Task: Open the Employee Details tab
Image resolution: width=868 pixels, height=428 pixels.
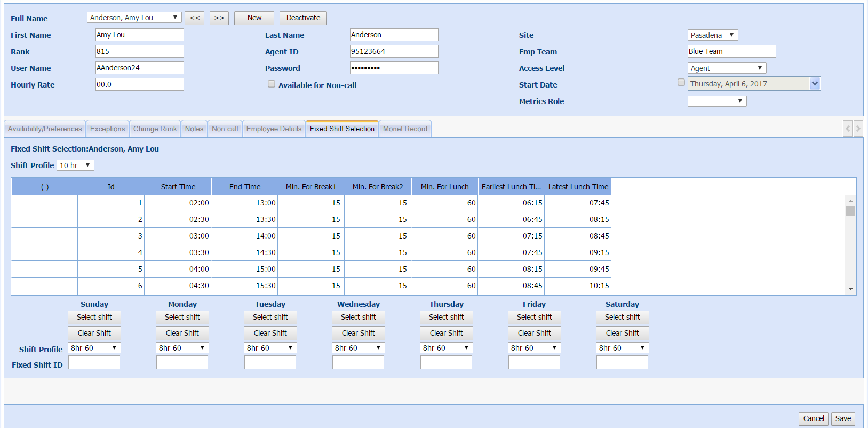Action: pyautogui.click(x=274, y=129)
